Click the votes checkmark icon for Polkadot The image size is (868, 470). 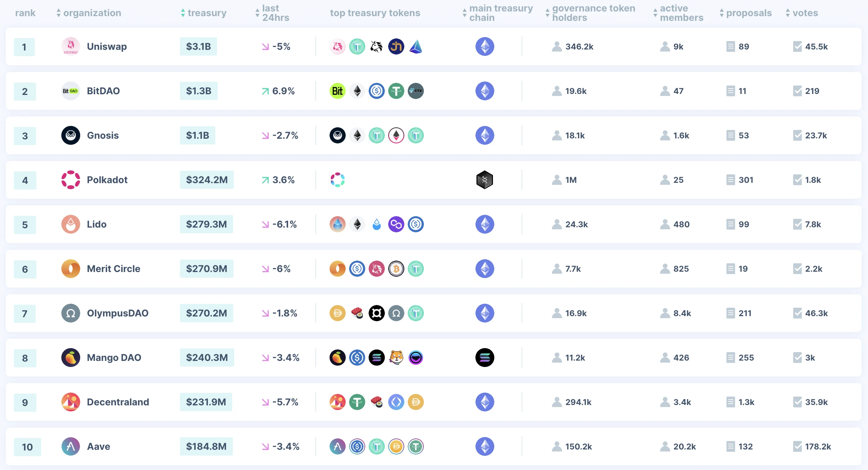click(x=798, y=180)
